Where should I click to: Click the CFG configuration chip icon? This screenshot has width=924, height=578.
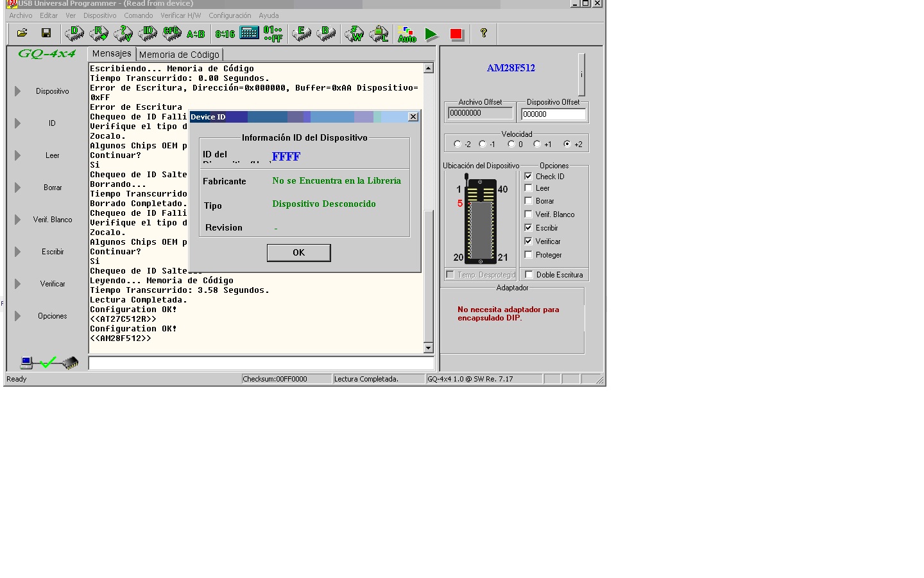tap(172, 33)
